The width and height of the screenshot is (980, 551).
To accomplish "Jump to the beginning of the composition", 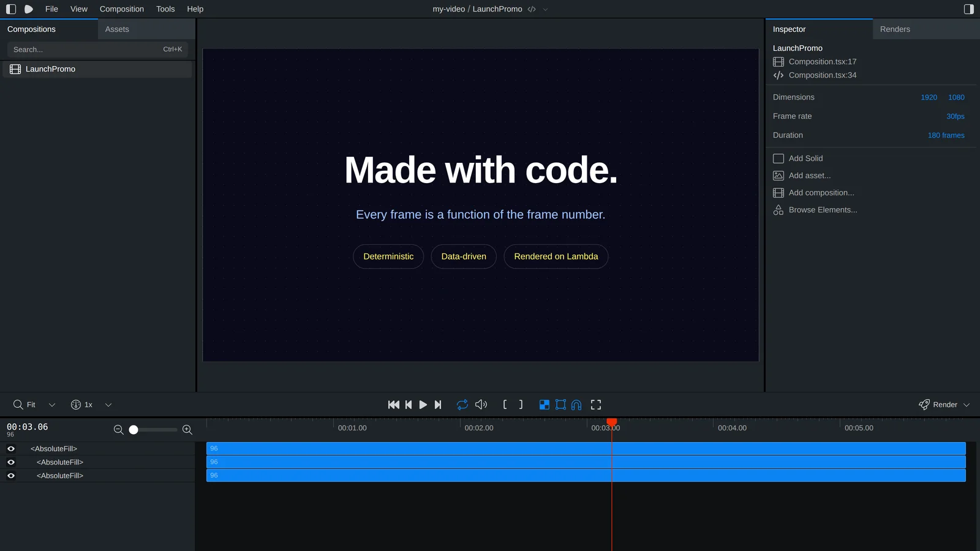I will tap(394, 405).
